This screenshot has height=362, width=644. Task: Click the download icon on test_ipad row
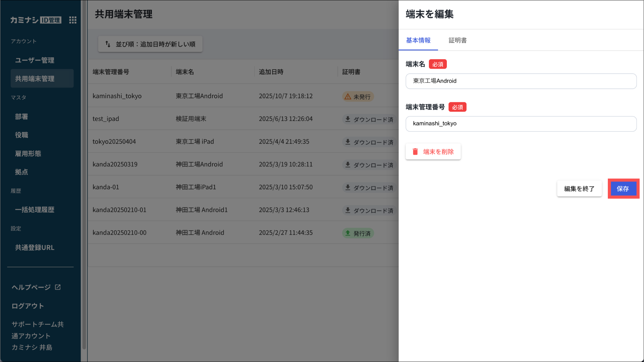pyautogui.click(x=348, y=119)
